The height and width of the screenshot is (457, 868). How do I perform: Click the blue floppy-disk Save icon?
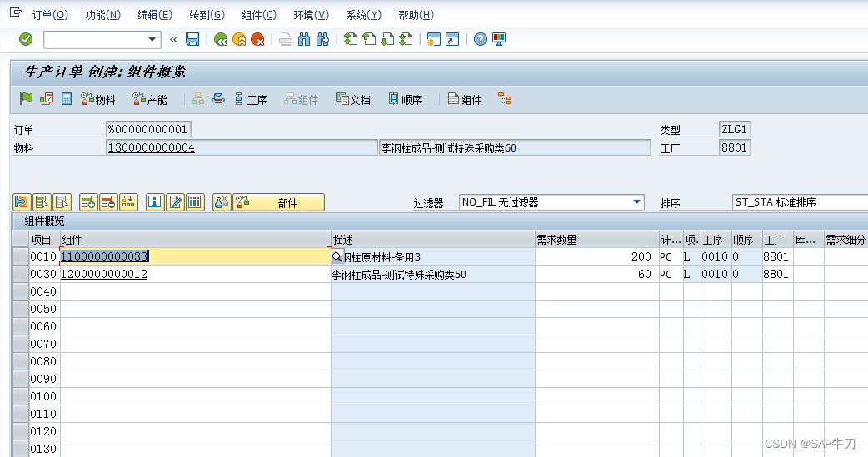pos(192,39)
